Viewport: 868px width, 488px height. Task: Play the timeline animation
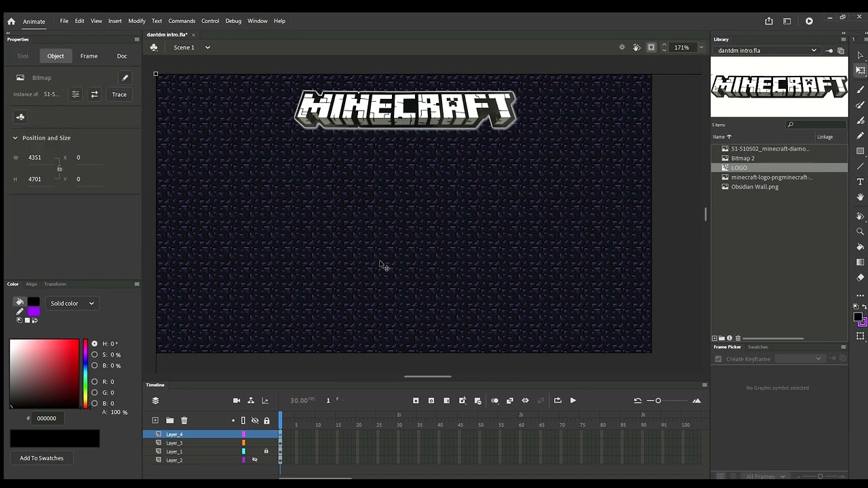pos(573,401)
